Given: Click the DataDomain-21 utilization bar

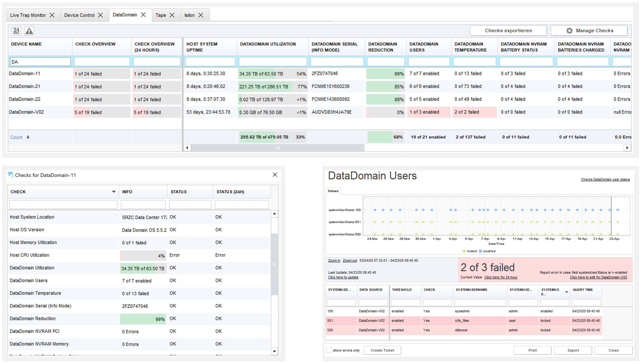Looking at the screenshot, I should coord(272,86).
